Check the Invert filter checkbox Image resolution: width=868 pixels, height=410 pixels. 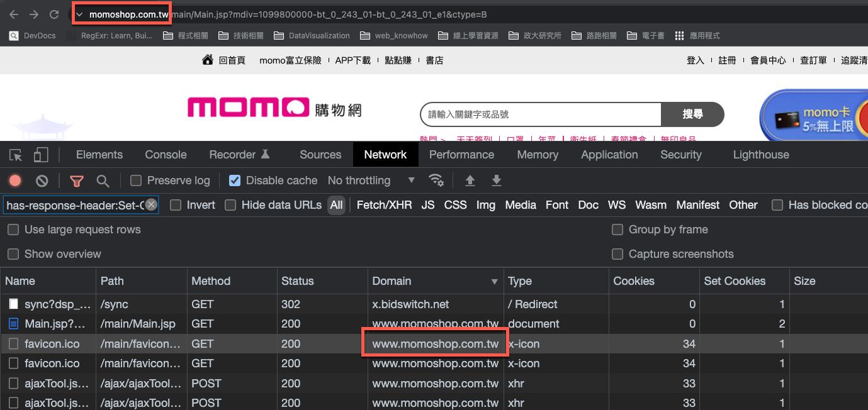(176, 205)
